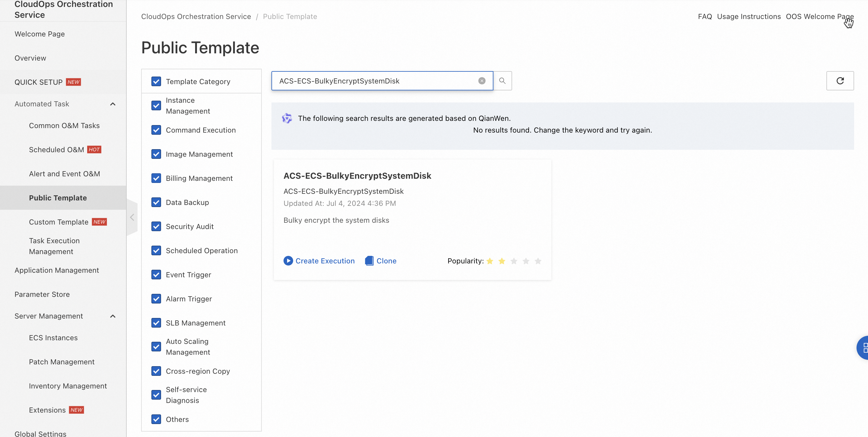868x437 pixels.
Task: Collapse the Server Management section
Action: tap(113, 316)
